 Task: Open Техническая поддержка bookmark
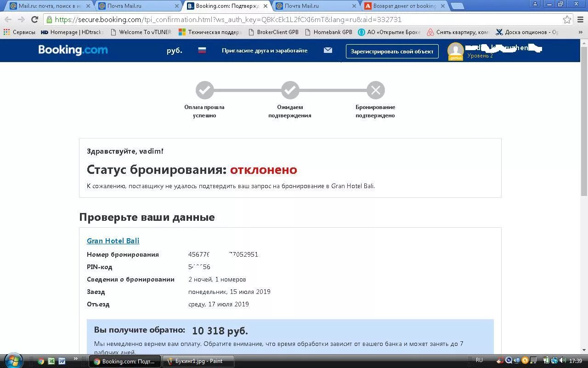click(x=210, y=32)
